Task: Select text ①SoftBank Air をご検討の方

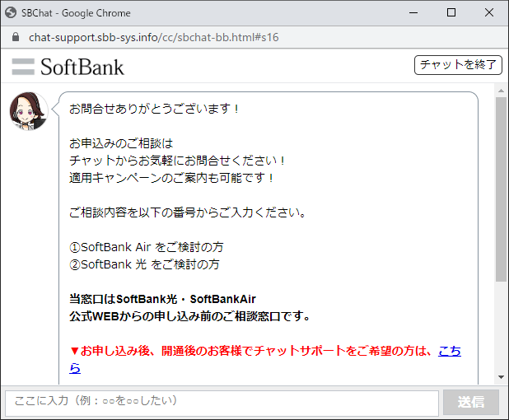Action: (x=146, y=247)
